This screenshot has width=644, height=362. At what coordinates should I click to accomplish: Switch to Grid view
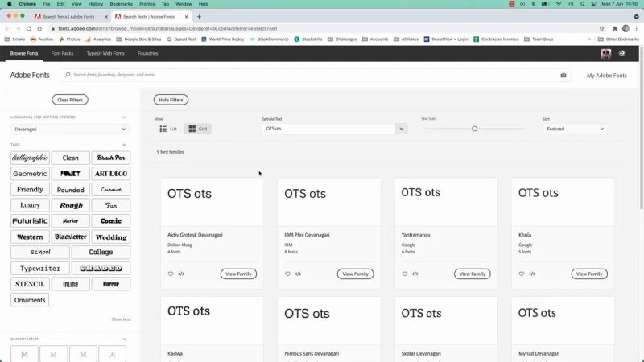tap(197, 129)
